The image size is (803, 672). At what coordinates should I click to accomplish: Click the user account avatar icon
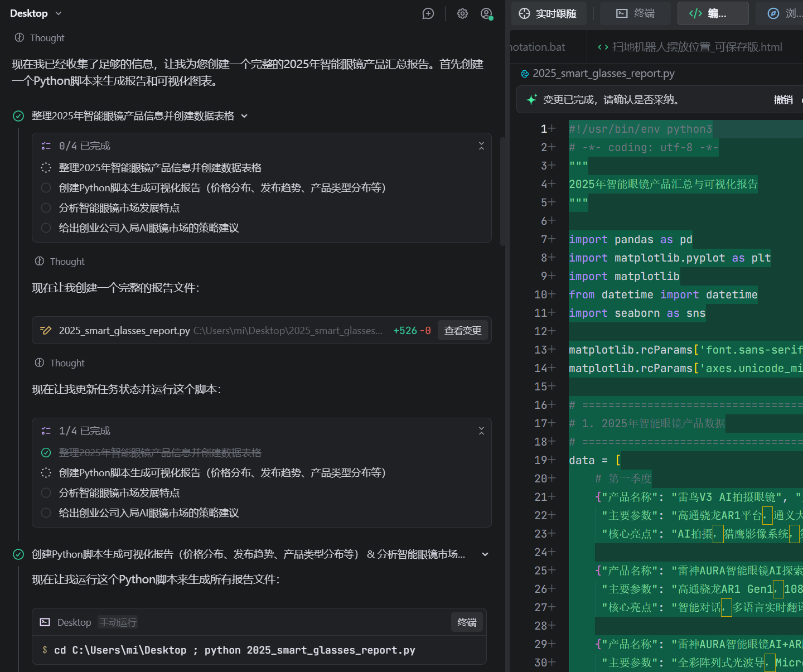pos(486,14)
